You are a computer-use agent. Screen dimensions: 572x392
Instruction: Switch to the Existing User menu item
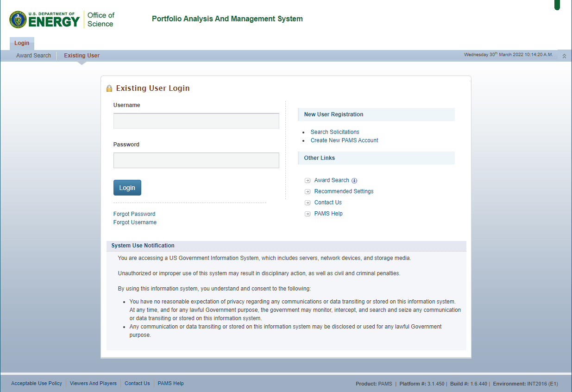coord(82,56)
